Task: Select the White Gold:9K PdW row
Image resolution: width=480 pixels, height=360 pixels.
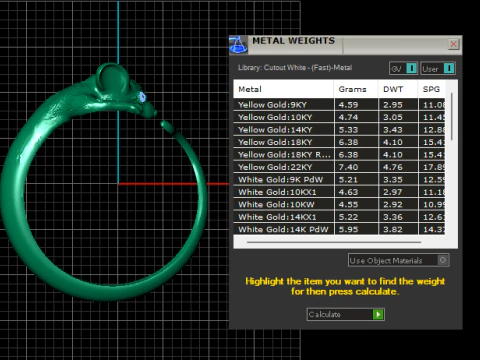Action: tap(339, 180)
